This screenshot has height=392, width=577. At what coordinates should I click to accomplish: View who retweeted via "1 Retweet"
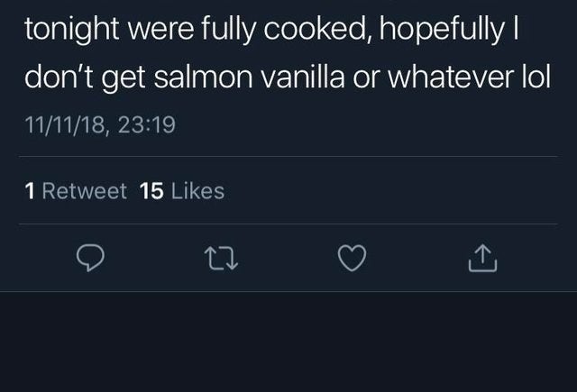[77, 190]
